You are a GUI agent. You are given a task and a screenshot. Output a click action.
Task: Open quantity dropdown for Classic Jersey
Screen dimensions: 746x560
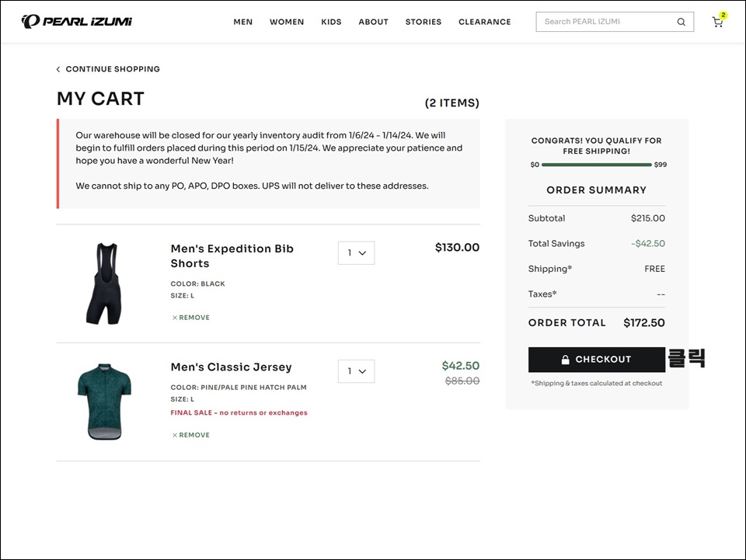(x=356, y=371)
